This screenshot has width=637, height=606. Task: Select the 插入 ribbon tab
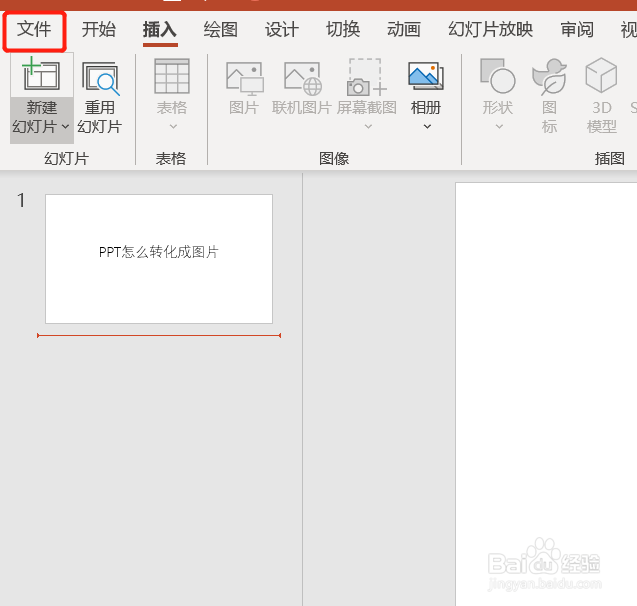160,30
